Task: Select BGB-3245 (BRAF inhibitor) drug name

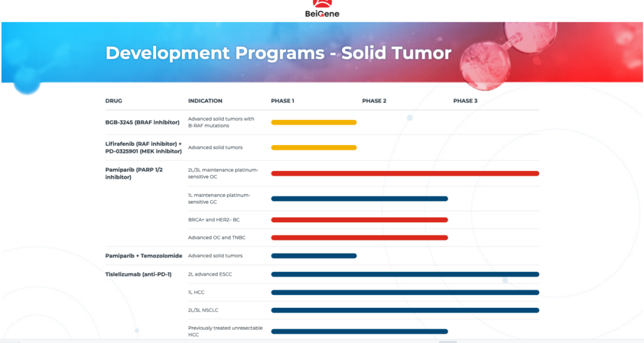Action: 143,123
